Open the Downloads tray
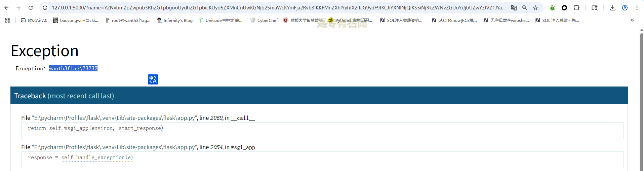644x171 pixels. [612, 8]
